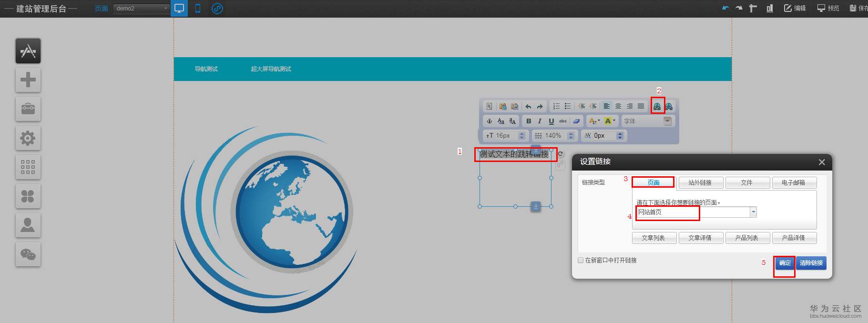Switch to desktop view icon in top bar
Viewport: 868px width, 323px height.
point(179,8)
